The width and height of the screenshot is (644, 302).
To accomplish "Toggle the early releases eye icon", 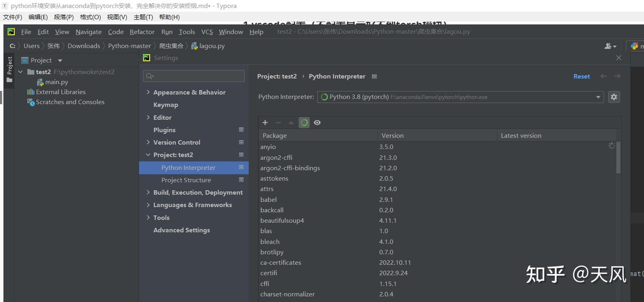I will 317,122.
